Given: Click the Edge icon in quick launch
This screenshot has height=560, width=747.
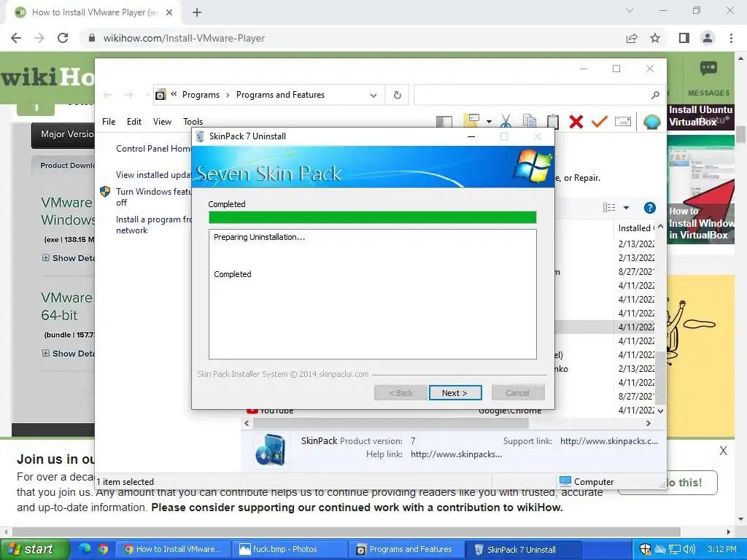Looking at the screenshot, I should point(85,549).
